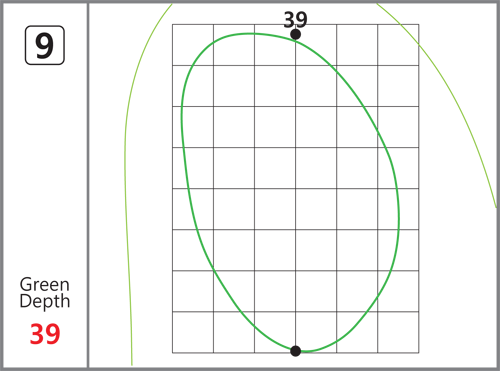Click the black 39 label above the top dot
Viewport: 500px width, 371px height.
[x=295, y=19]
